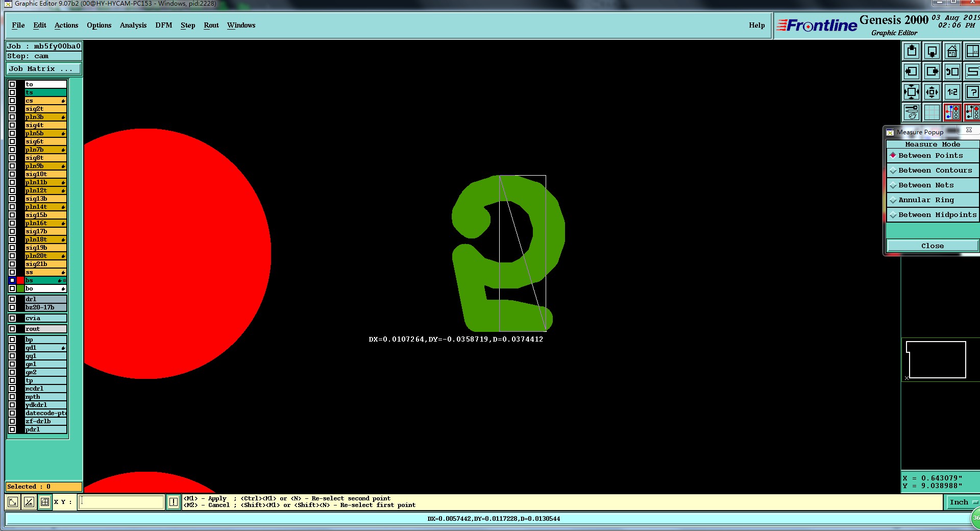Click the 1:2 zoom scale icon

point(952,92)
